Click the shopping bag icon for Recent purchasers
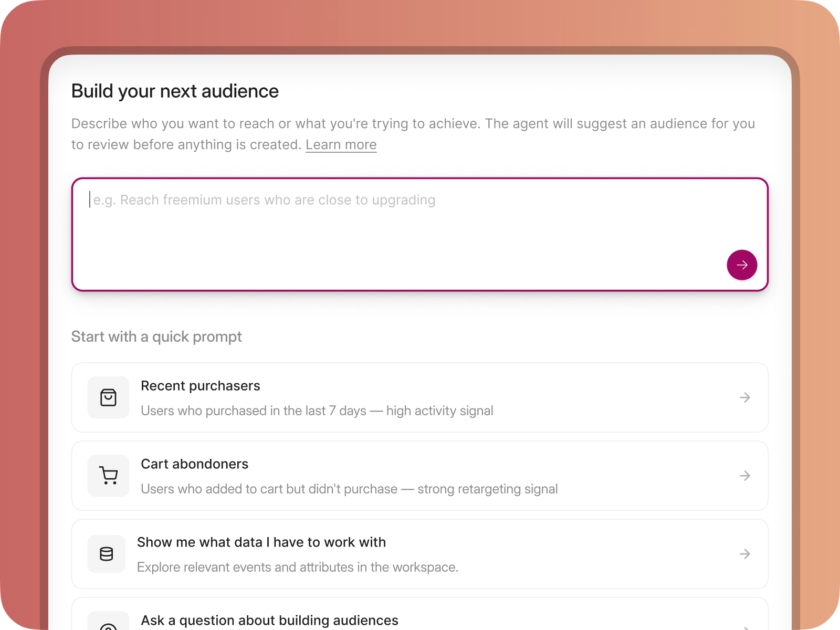840x630 pixels. [x=108, y=397]
